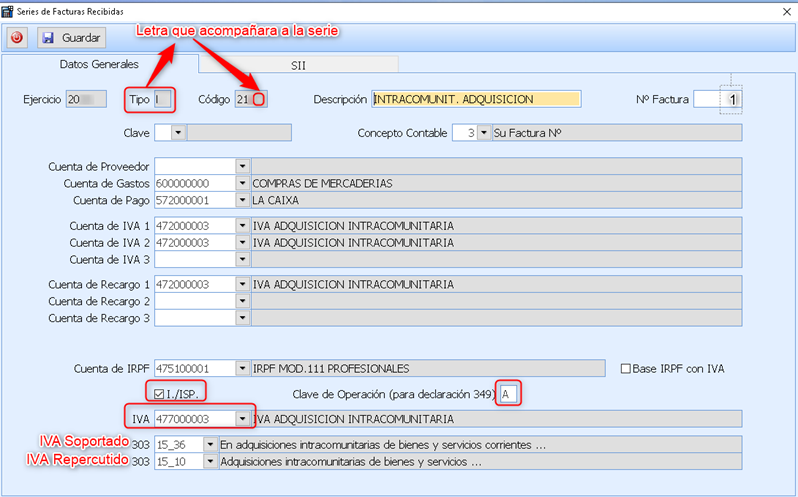The width and height of the screenshot is (798, 497).
Task: Click the Descripción text field
Action: 475,99
